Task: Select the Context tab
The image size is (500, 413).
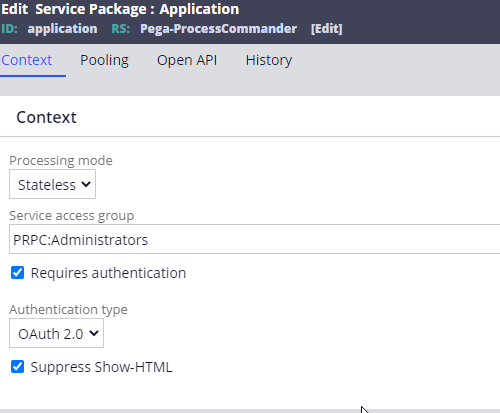Action: point(27,60)
